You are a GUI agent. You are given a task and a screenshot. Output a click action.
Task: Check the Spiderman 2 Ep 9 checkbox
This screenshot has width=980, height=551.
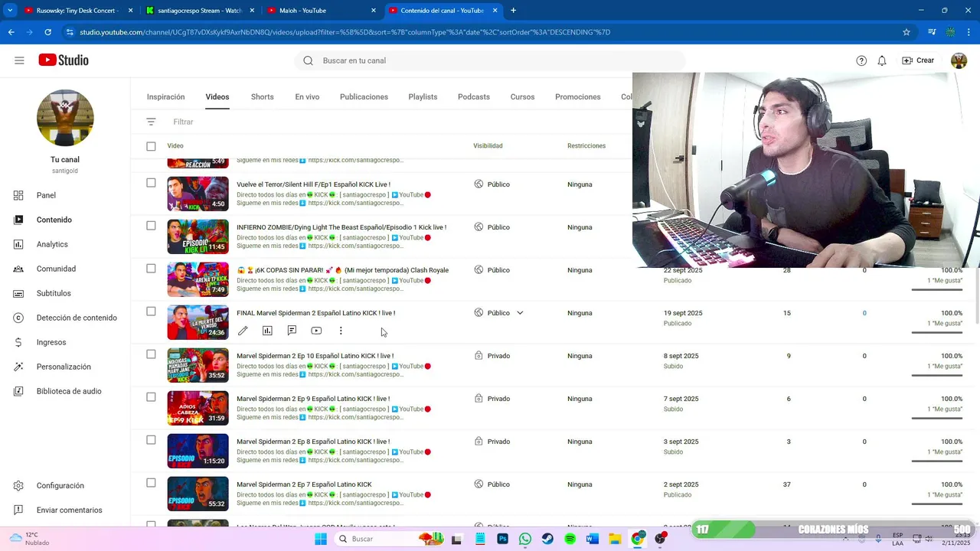151,397
